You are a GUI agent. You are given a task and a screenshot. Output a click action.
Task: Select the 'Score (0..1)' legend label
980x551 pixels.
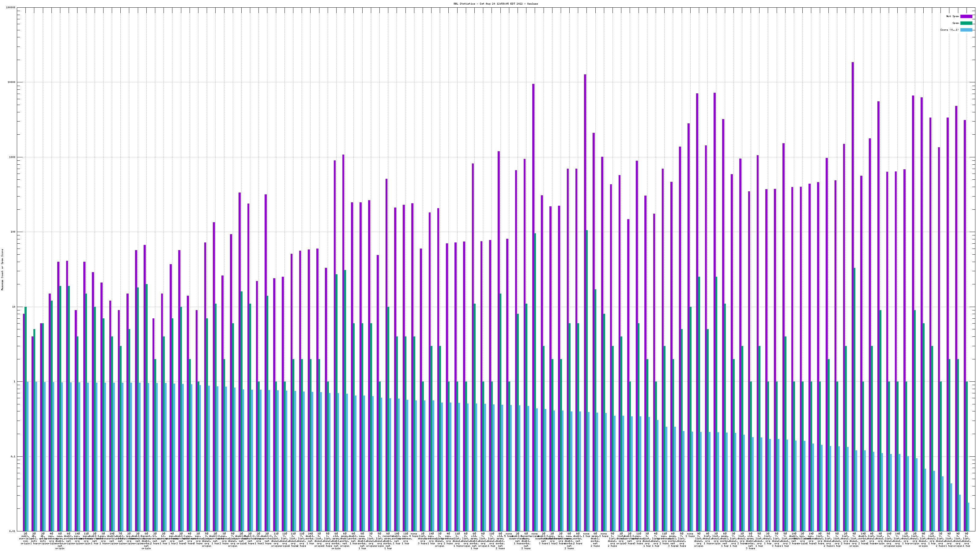(949, 30)
